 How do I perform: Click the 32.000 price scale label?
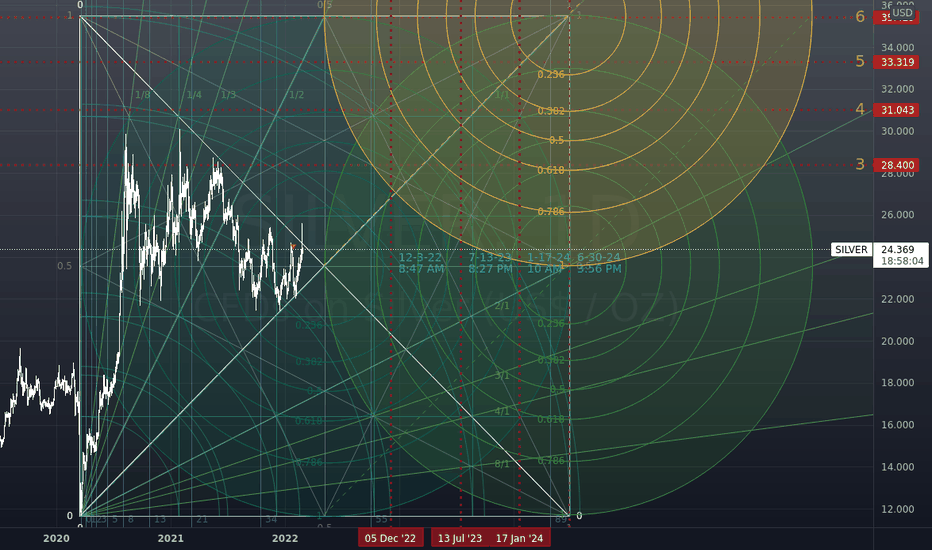[898, 89]
